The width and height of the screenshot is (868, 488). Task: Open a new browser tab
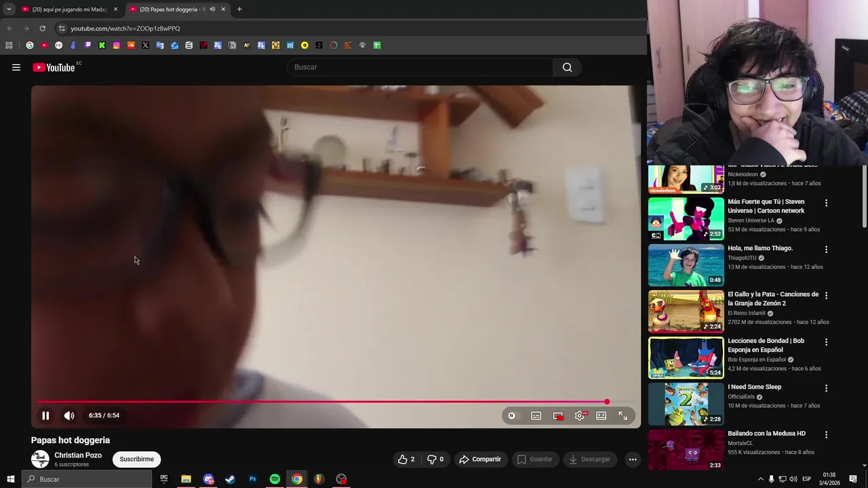coord(239,9)
